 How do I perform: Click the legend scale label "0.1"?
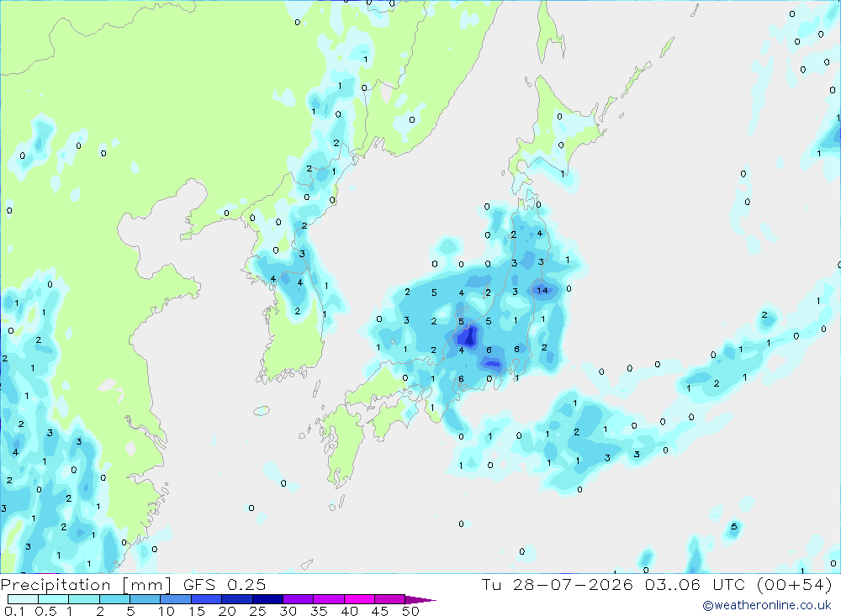click(x=14, y=611)
